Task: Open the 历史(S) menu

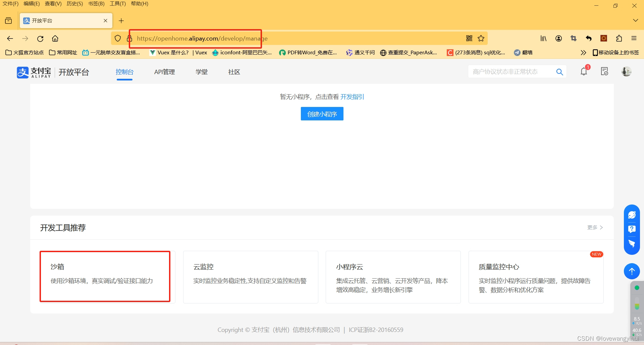Action: pyautogui.click(x=74, y=4)
